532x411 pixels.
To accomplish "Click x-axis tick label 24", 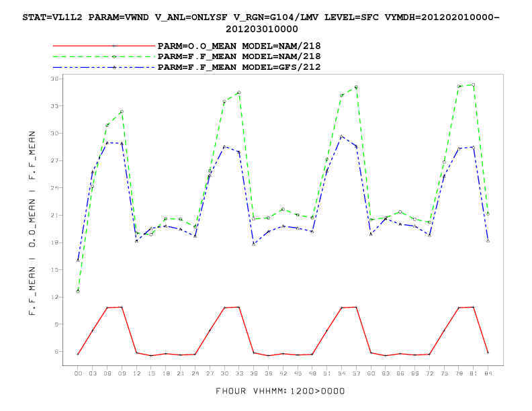I will [x=195, y=373].
